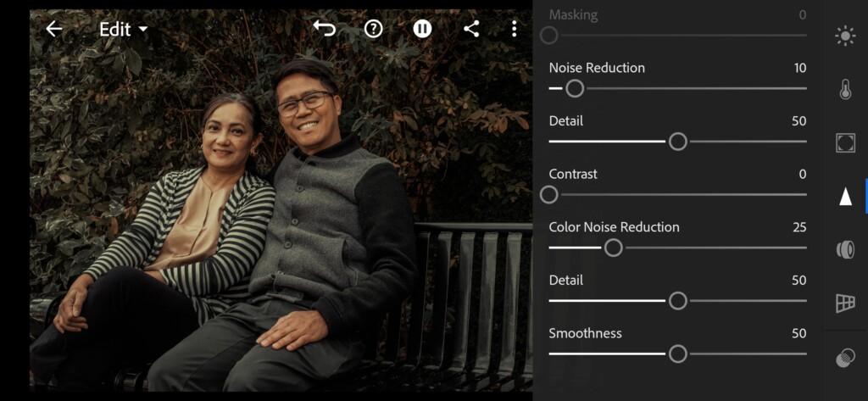Click the Contrast value 0

click(803, 174)
